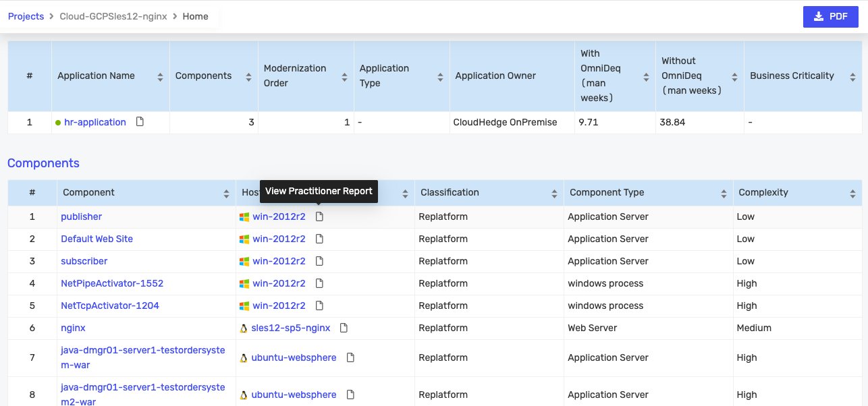
Task: Click the 38.84 man weeks value
Action: [672, 122]
